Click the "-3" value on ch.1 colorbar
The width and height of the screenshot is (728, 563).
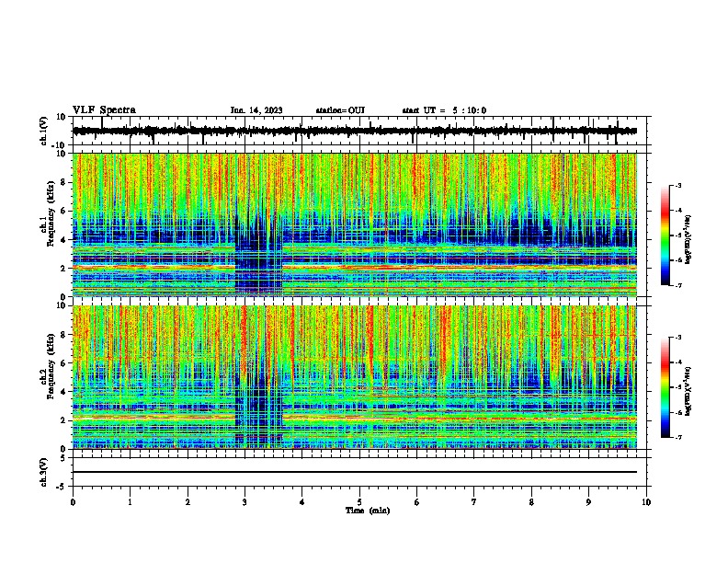click(x=677, y=185)
